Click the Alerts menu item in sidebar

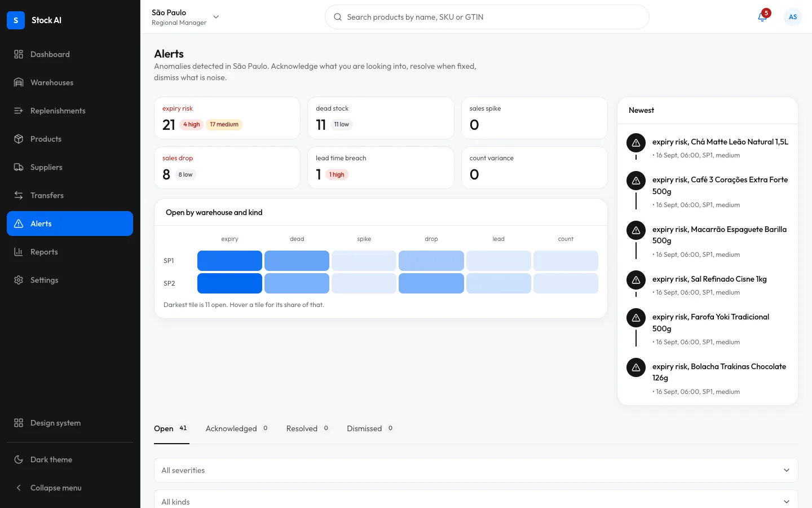point(70,224)
